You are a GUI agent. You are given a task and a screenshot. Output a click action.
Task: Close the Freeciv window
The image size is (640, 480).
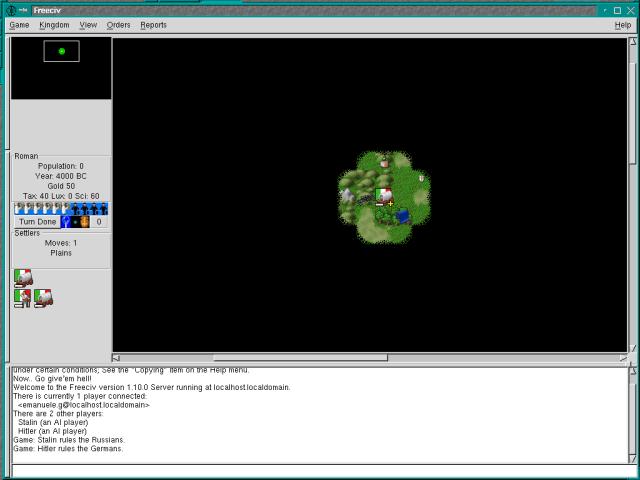631,10
